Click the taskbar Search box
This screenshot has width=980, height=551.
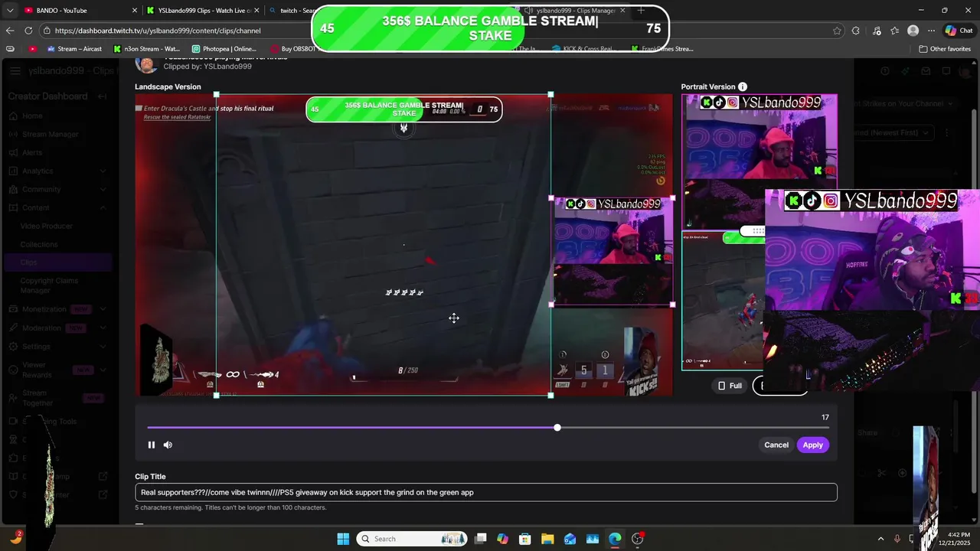click(413, 539)
